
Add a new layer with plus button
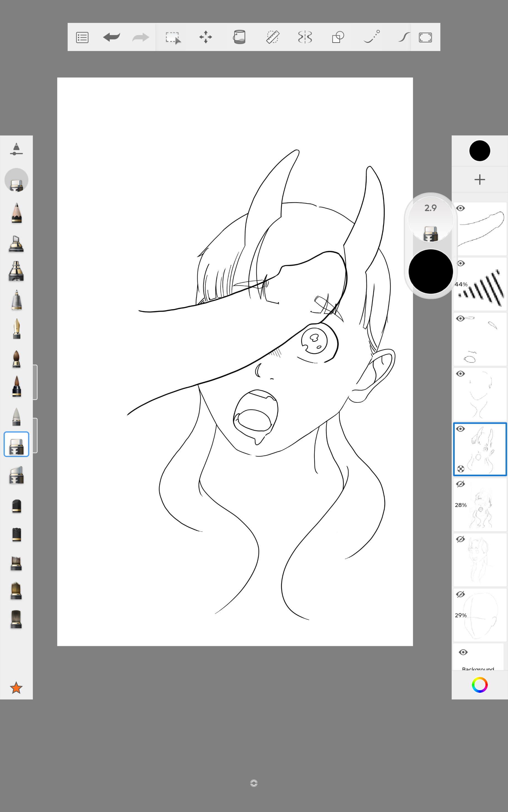tap(480, 180)
